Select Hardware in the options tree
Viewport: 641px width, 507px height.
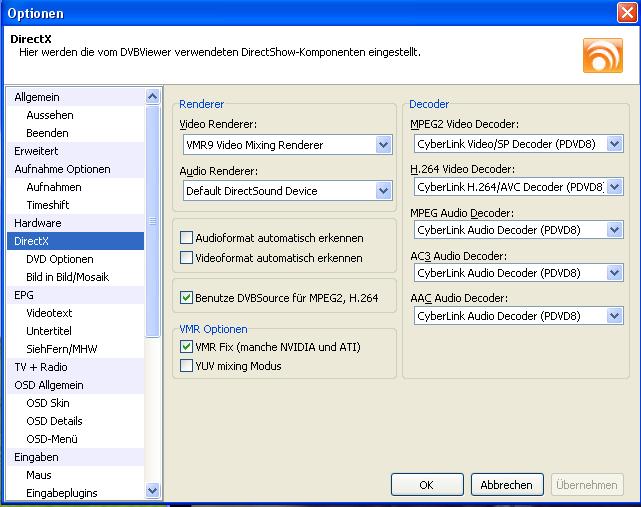(38, 223)
